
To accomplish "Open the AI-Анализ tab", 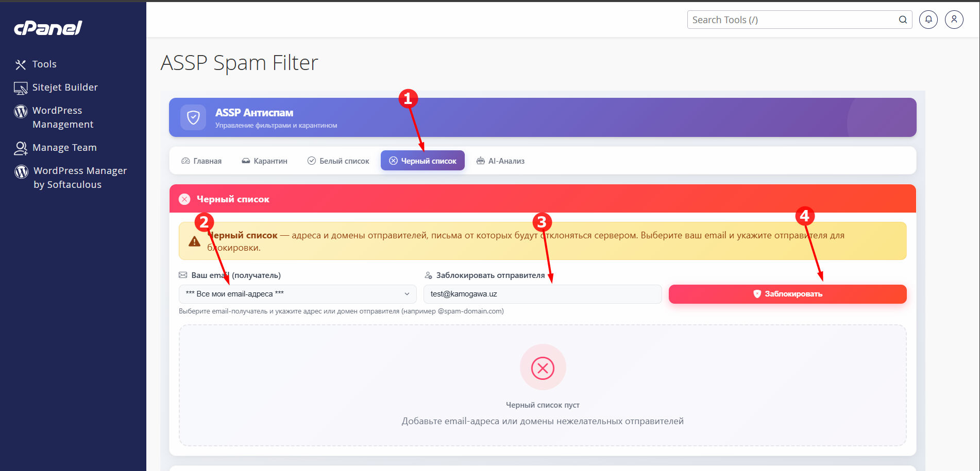I will point(500,161).
